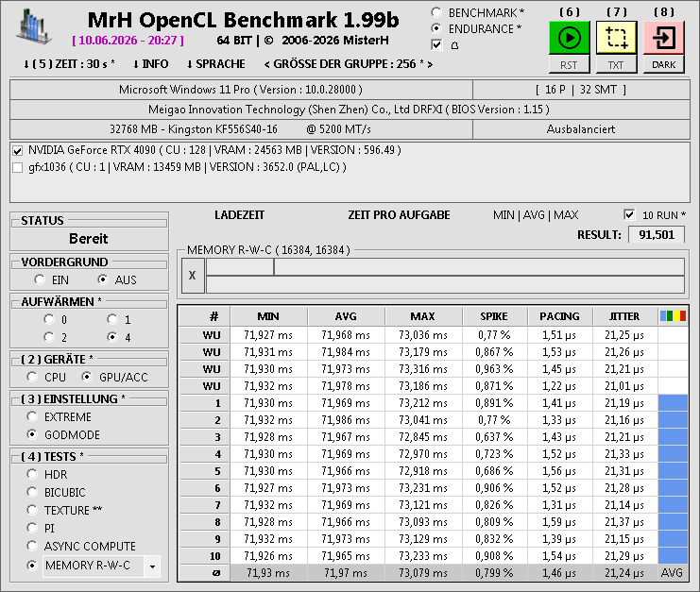Pick the GODMODE setting
This screenshot has width=700, height=592.
[x=32, y=434]
